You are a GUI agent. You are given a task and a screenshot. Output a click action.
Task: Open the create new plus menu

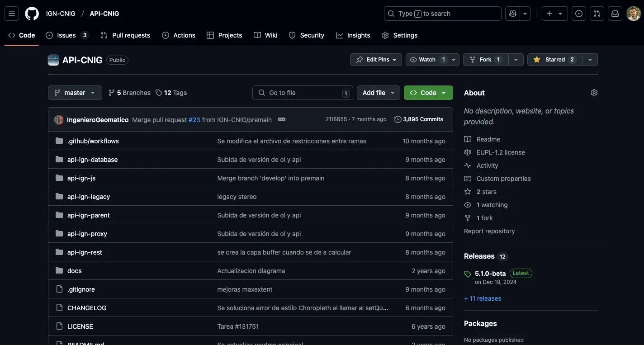(x=554, y=14)
